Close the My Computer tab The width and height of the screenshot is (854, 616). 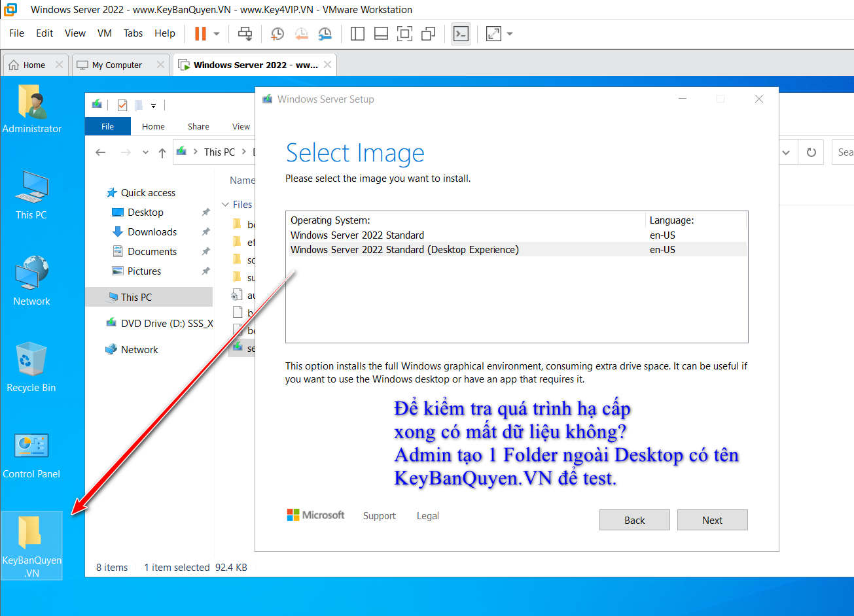pos(160,65)
